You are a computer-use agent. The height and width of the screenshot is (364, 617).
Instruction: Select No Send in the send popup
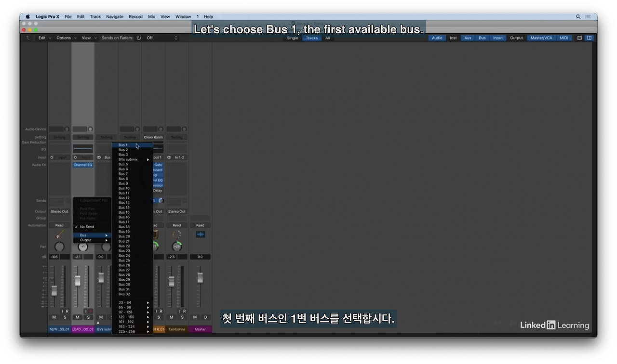[x=92, y=227]
